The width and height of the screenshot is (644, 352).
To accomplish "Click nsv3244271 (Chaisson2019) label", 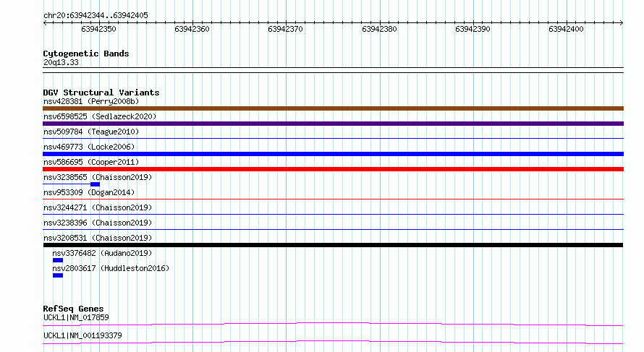I will (x=98, y=207).
